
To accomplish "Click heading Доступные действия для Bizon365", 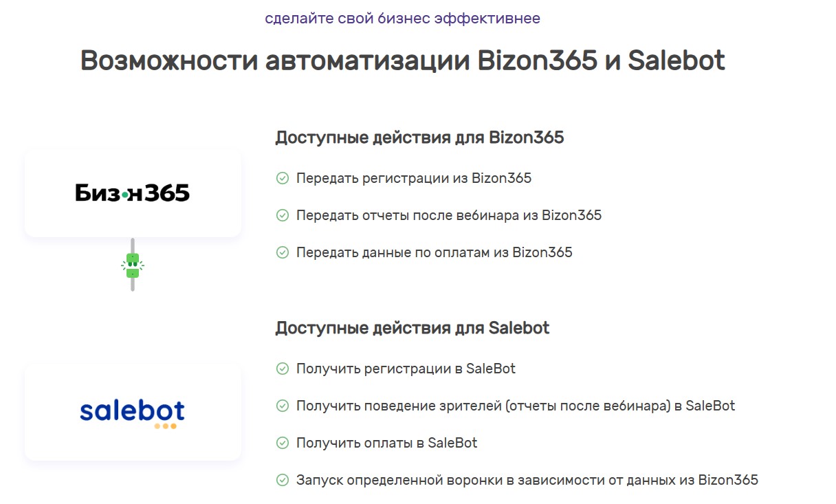I will (x=419, y=138).
